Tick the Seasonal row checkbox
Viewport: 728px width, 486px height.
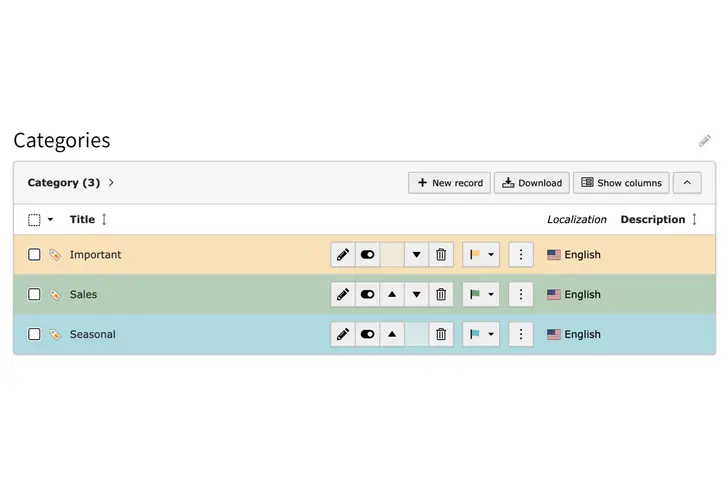[34, 335]
